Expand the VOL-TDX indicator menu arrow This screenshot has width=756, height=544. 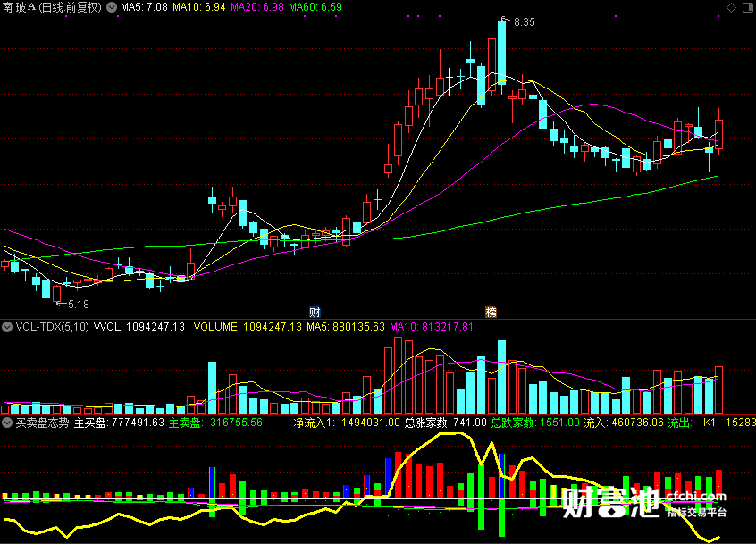click(7, 327)
